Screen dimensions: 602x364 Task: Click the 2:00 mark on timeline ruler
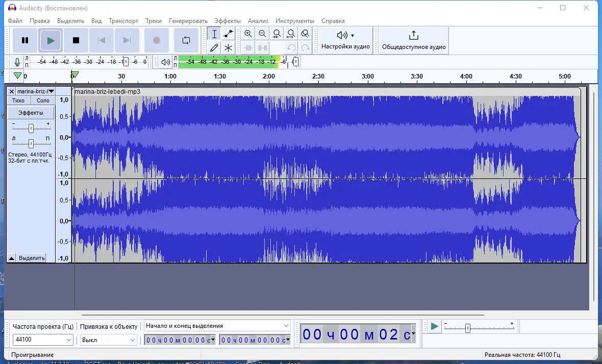(x=269, y=76)
